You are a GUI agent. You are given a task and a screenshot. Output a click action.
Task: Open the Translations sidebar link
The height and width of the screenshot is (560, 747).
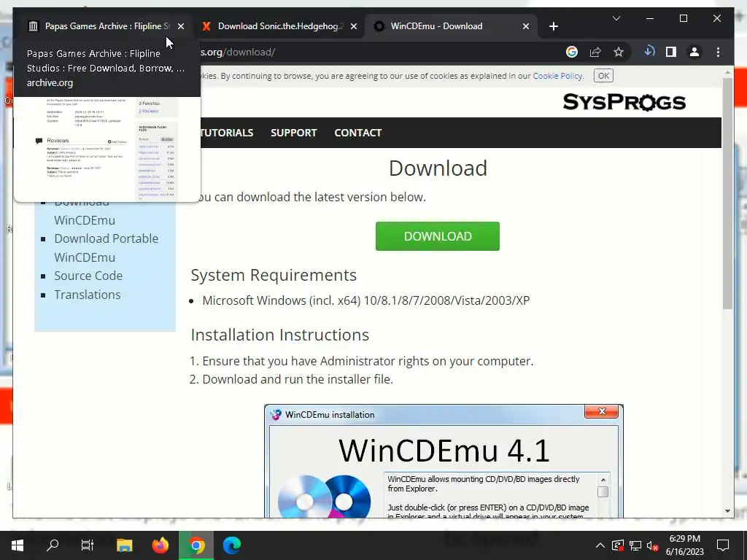coord(88,295)
